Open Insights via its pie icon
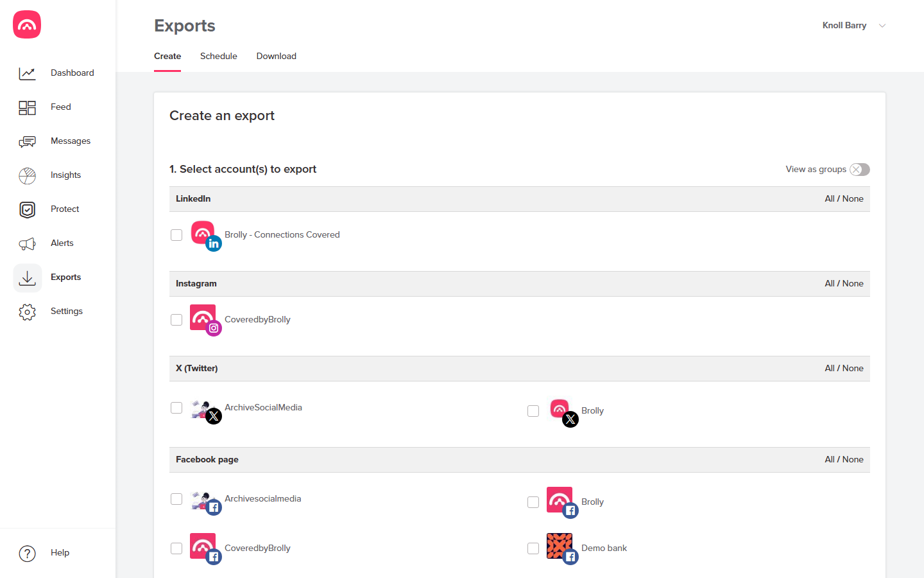The height and width of the screenshot is (578, 924). (x=27, y=175)
